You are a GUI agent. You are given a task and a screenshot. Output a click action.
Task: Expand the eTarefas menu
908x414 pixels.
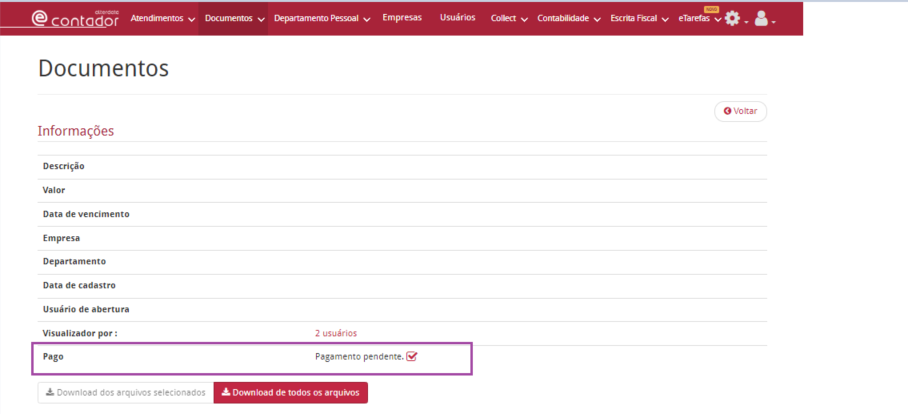[700, 19]
